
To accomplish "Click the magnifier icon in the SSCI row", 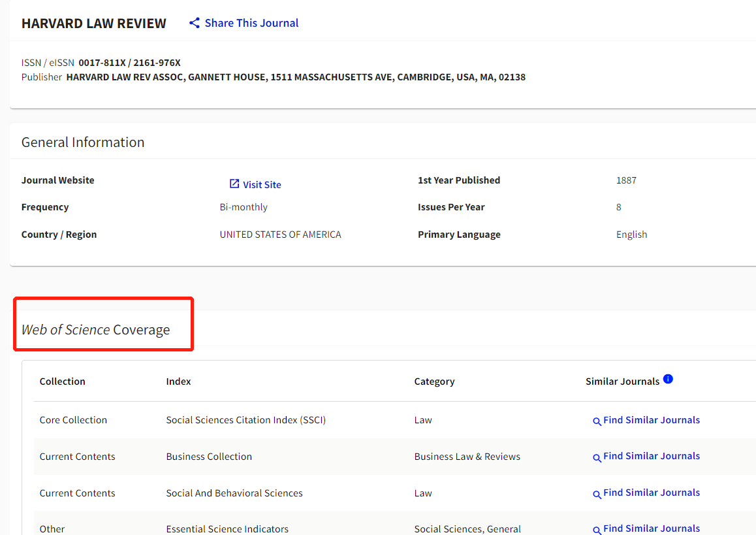I will pos(597,421).
